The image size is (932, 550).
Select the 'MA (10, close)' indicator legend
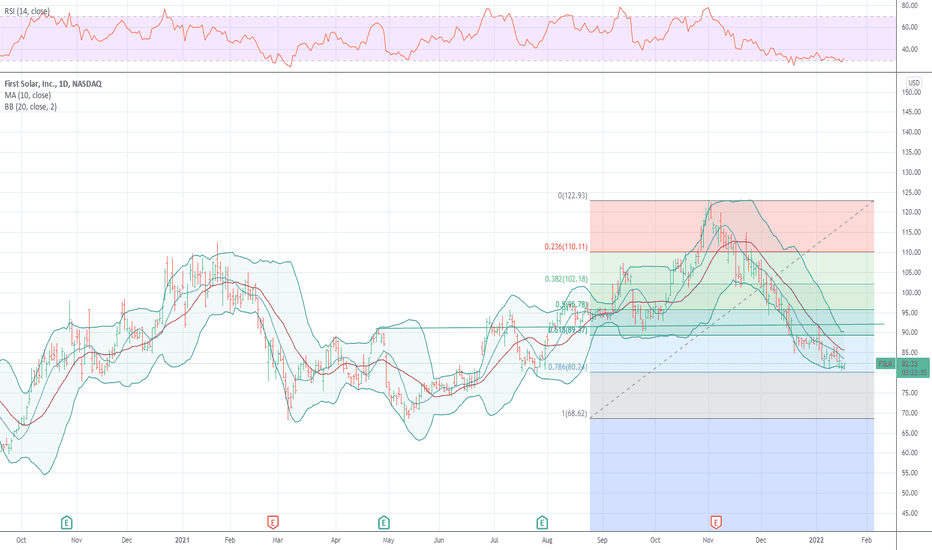point(28,95)
